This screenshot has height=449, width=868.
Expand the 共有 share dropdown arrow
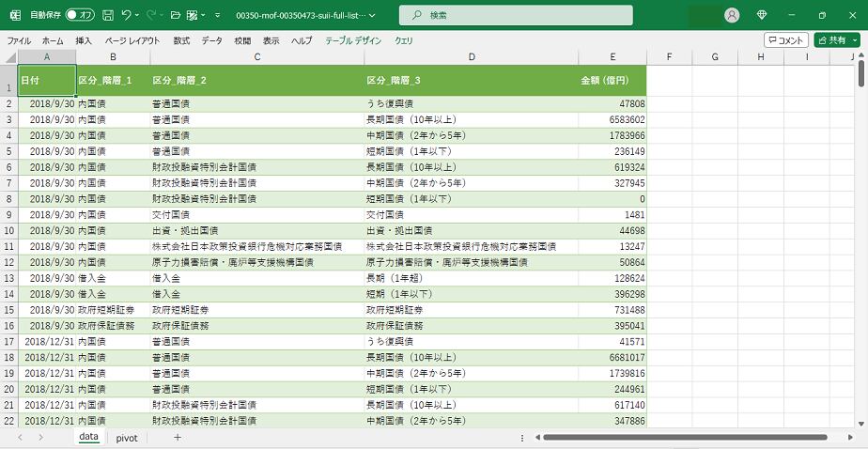click(x=854, y=40)
